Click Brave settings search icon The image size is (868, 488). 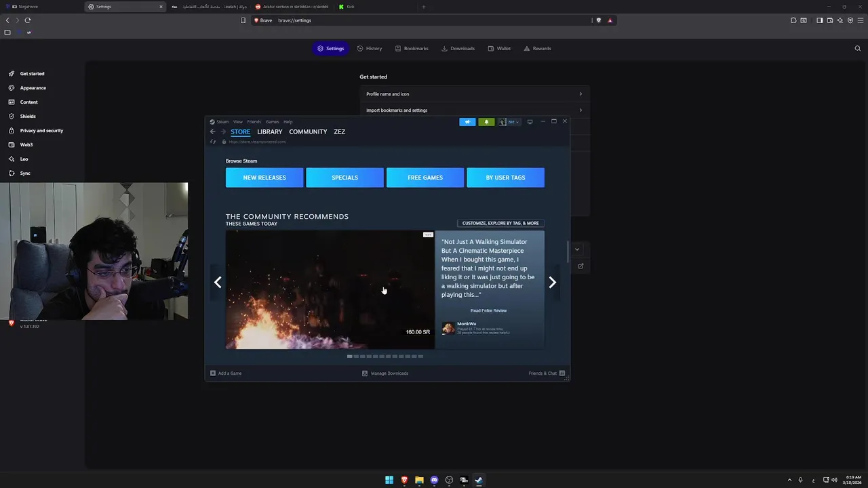point(858,48)
